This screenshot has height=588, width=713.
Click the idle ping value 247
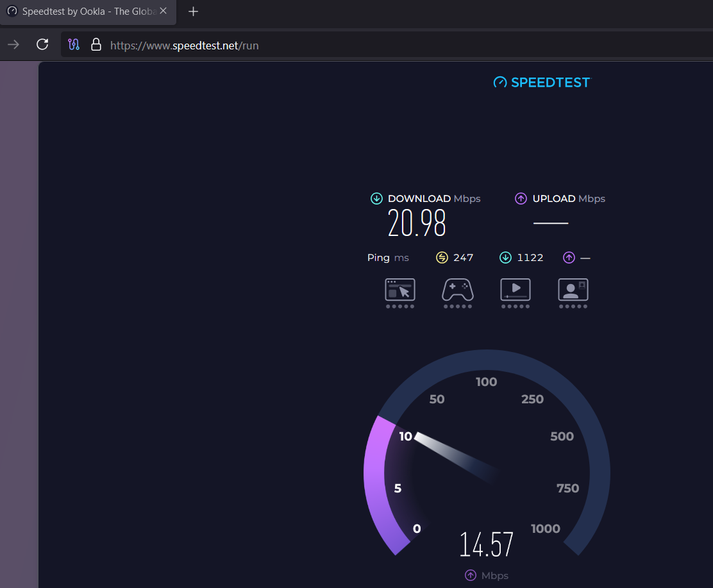coord(464,258)
